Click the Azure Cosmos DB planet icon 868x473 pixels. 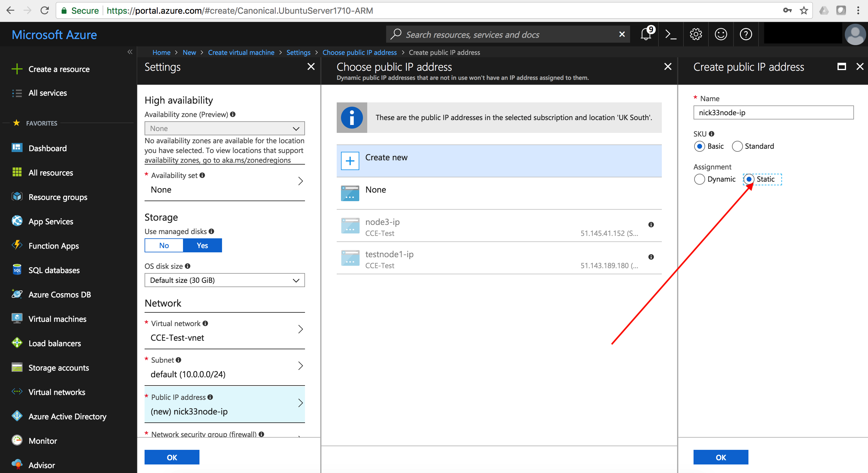click(17, 294)
